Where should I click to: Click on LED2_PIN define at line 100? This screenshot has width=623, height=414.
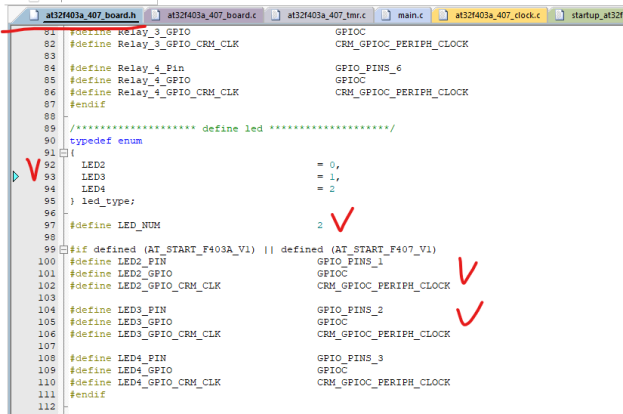(131, 261)
